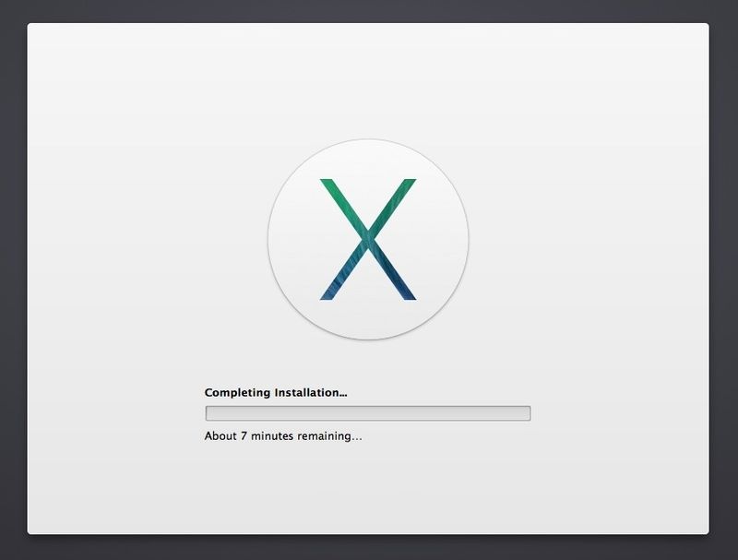Image resolution: width=738 pixels, height=560 pixels.
Task: Click the OS X Mavericks logo
Action: point(368,239)
